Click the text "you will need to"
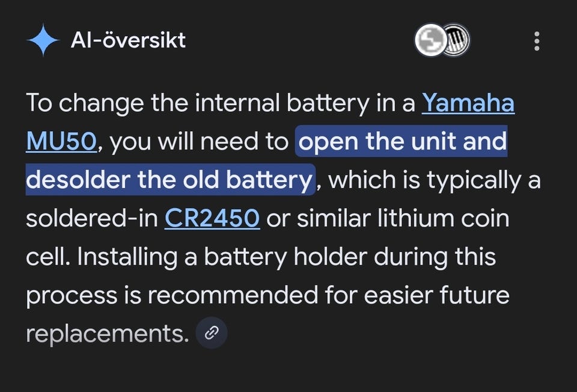Screen dimensions: 577x392 [200, 142]
